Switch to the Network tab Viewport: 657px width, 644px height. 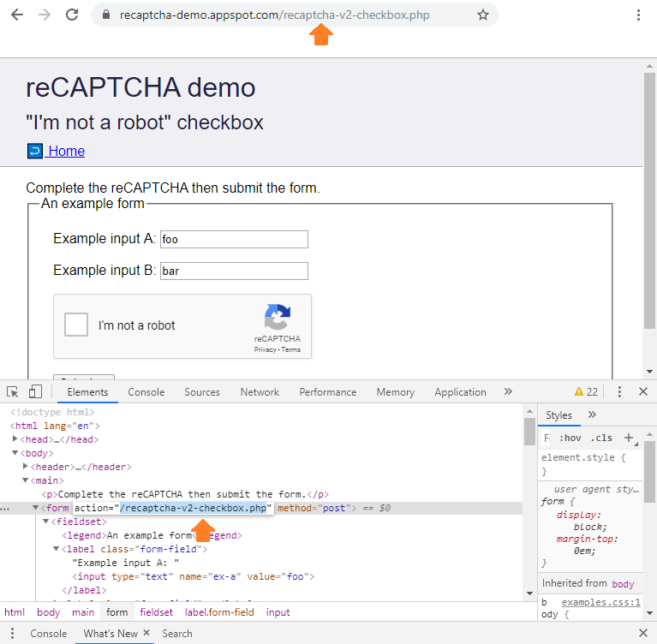(260, 392)
